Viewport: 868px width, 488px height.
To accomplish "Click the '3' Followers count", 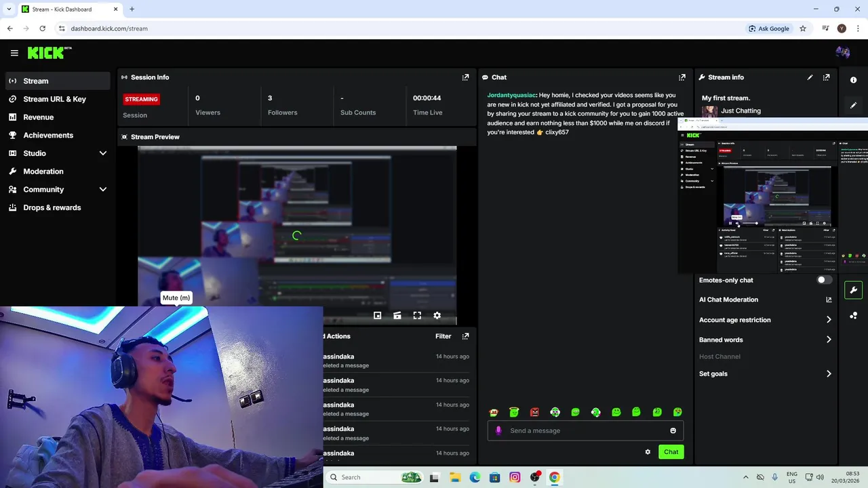I will 270,98.
